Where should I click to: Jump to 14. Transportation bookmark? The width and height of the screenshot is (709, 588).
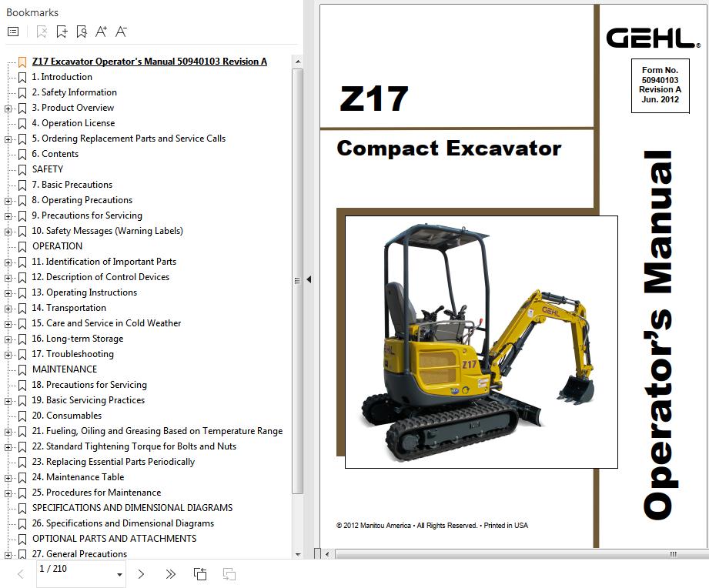click(69, 308)
